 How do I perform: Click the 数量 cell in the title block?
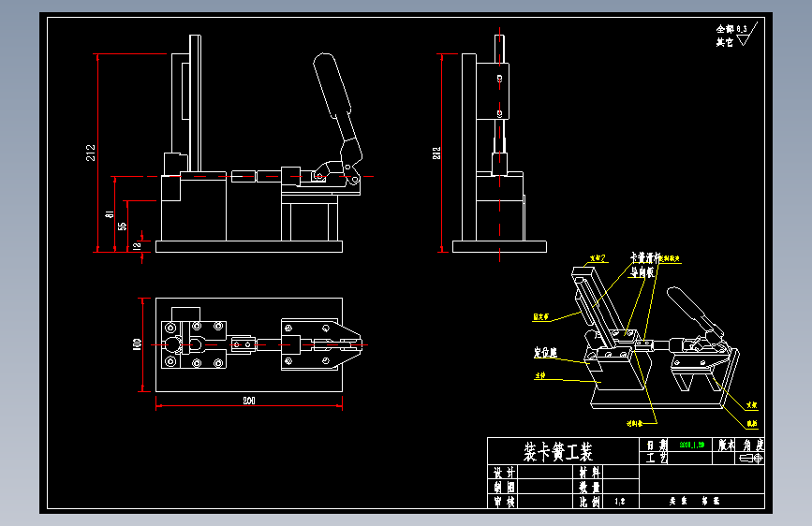589,488
